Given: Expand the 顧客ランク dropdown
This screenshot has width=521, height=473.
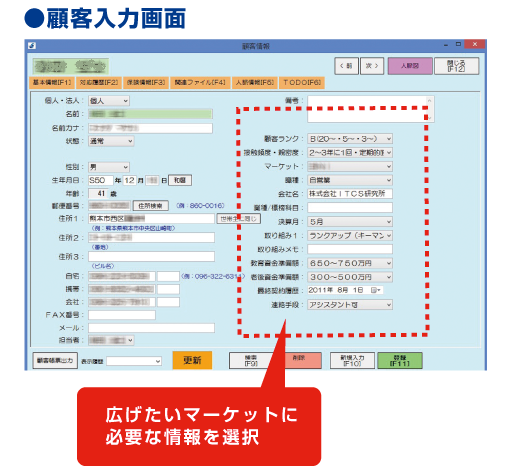Looking at the screenshot, I should (x=350, y=139).
